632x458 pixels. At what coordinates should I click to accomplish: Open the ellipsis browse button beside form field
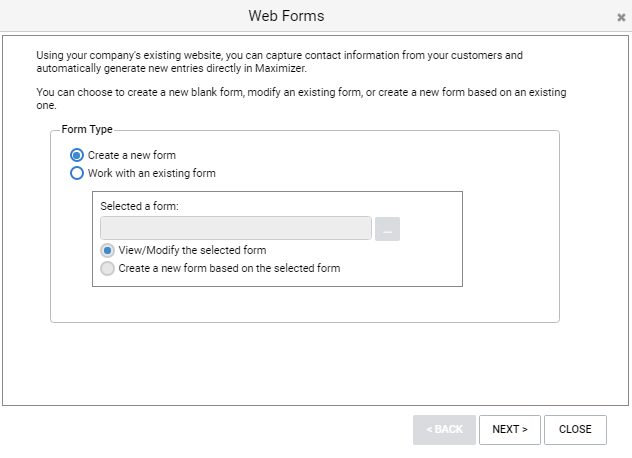(x=387, y=229)
